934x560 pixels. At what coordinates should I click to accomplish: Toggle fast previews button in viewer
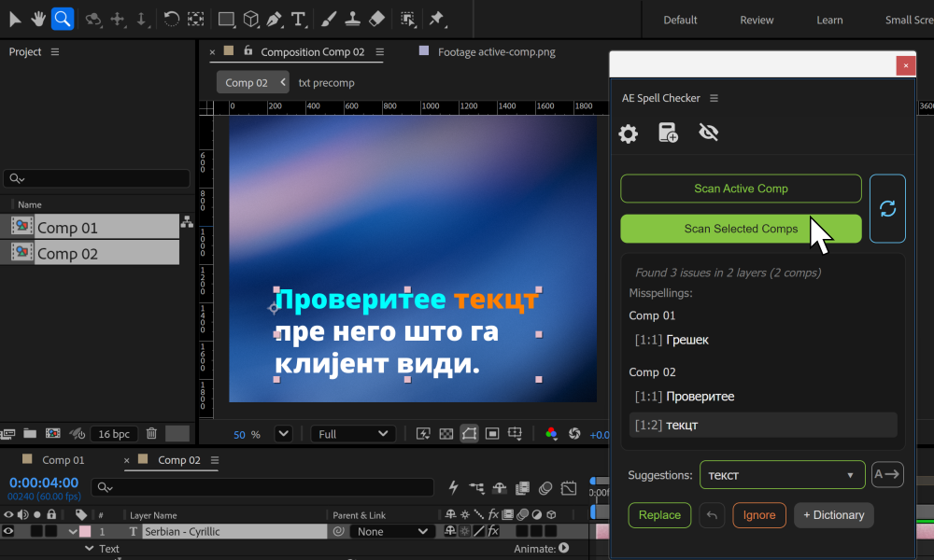coord(423,434)
